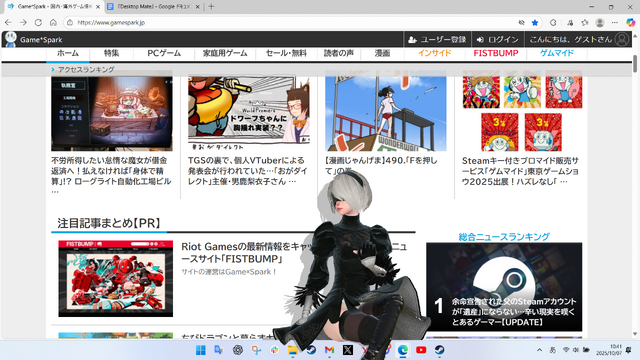
Task: Open the red FISTBUMP nav link
Action: click(x=496, y=53)
